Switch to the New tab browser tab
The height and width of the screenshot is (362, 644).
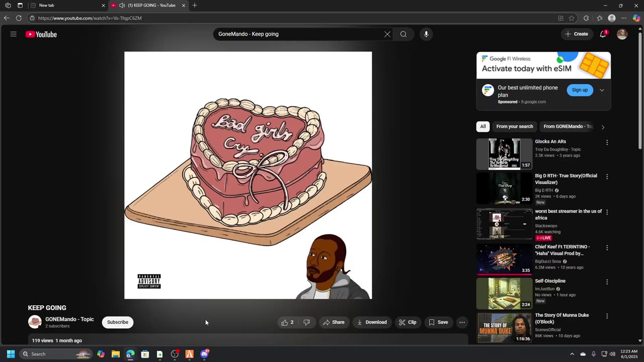point(66,6)
